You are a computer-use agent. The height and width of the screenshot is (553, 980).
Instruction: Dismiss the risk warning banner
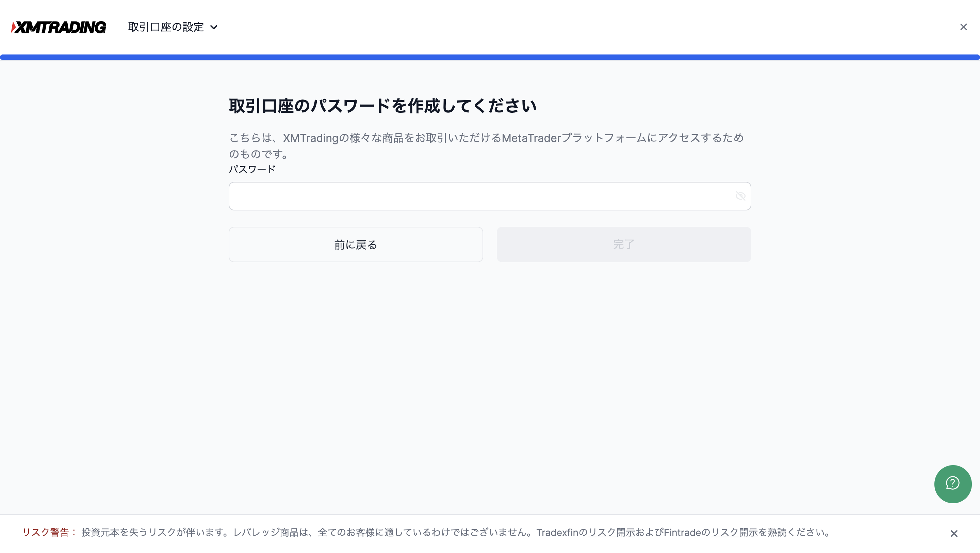point(954,533)
